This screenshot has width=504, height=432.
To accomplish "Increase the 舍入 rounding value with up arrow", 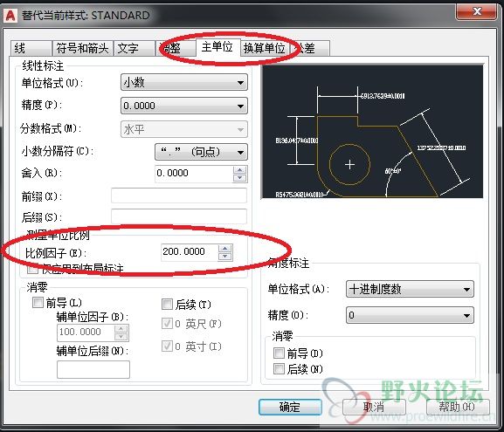I will pyautogui.click(x=240, y=170).
